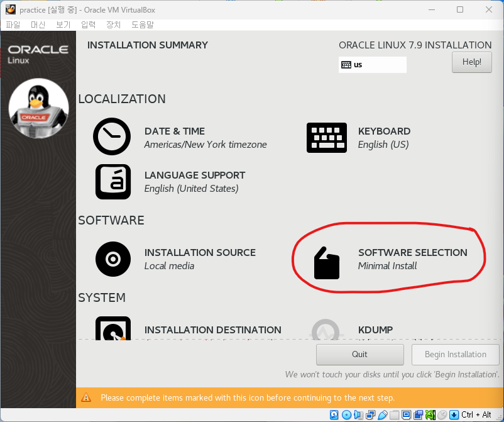Click host key arrow icon
504x422 pixels.
[454, 414]
